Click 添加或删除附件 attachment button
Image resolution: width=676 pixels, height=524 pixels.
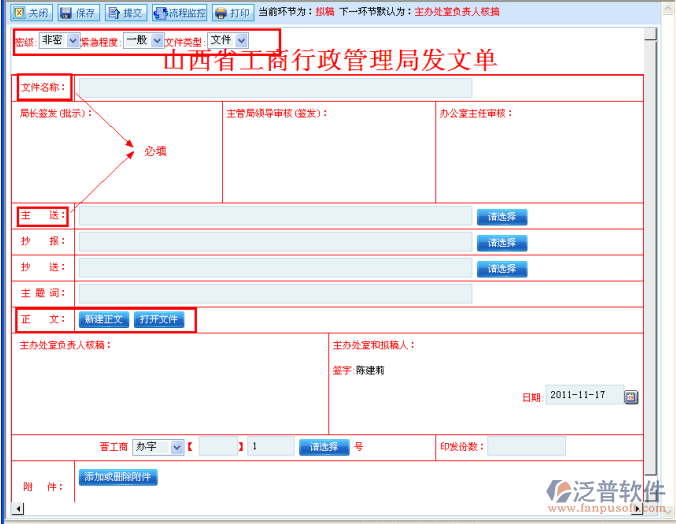coord(118,477)
